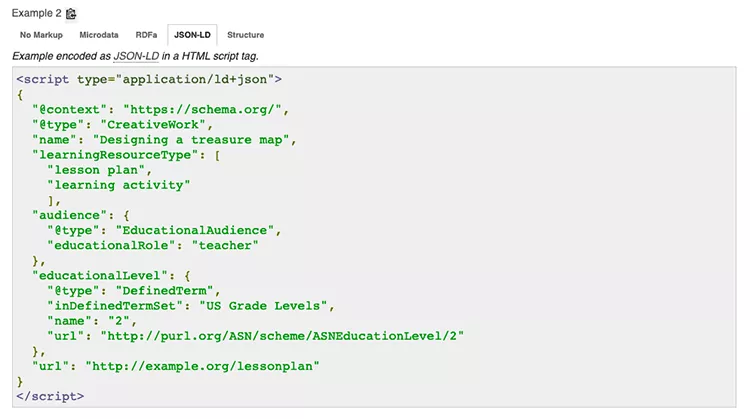Click the "Example 2" heading text
Screen dimensions: 750x419
[36, 13]
